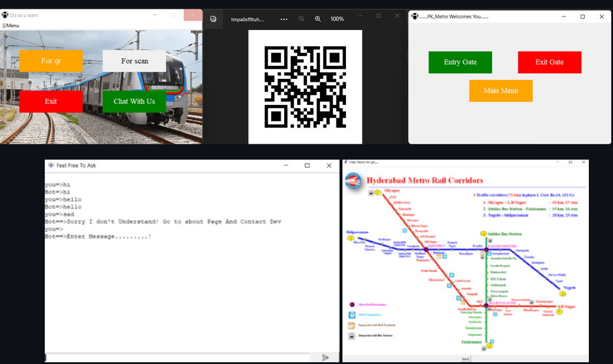
Task: Click the hamburger icon beside Menu
Action: pyautogui.click(x=4, y=25)
